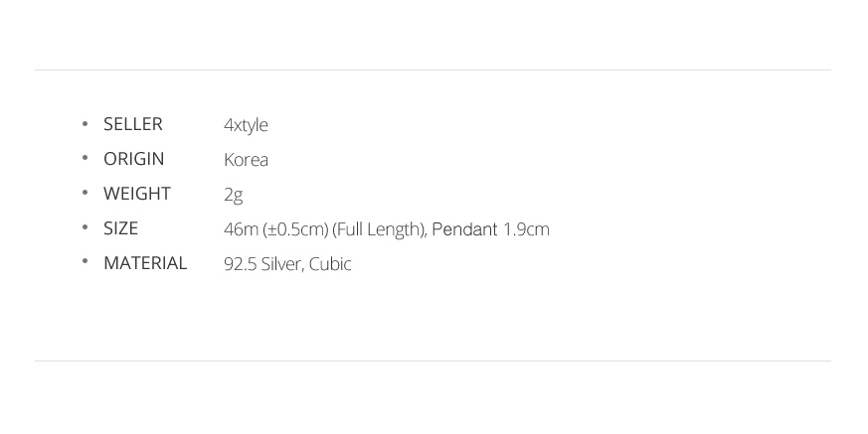
Task: Click the bullet next to MATERIAL
Action: click(x=85, y=261)
